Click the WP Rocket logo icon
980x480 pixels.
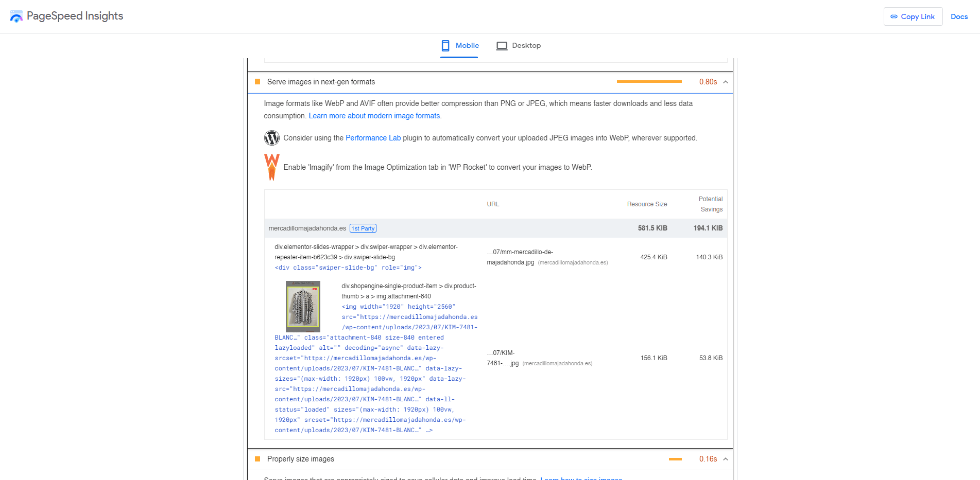pyautogui.click(x=272, y=167)
